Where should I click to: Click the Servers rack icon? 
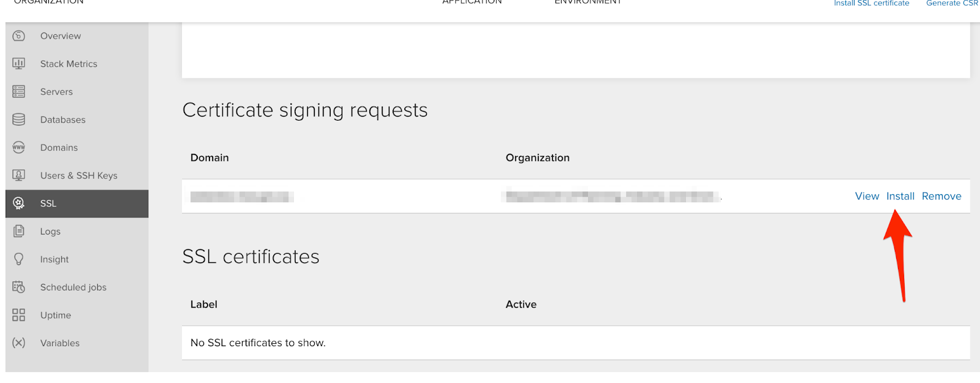(x=19, y=91)
